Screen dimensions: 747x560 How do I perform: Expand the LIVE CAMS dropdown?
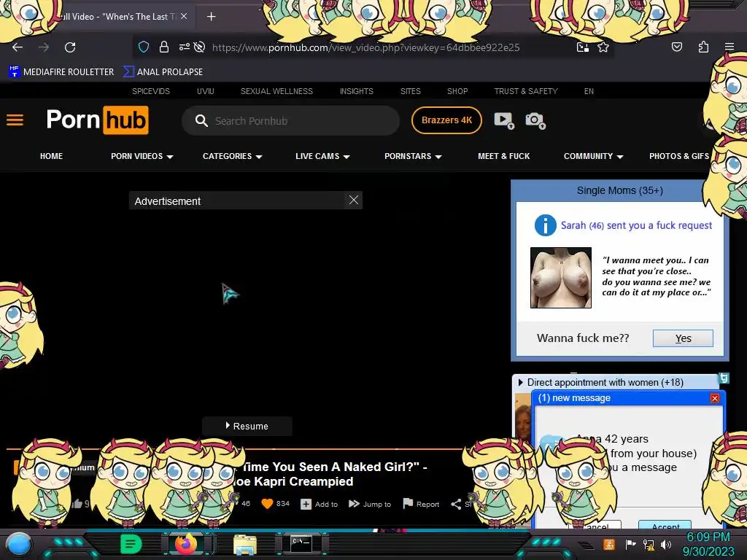[322, 156]
